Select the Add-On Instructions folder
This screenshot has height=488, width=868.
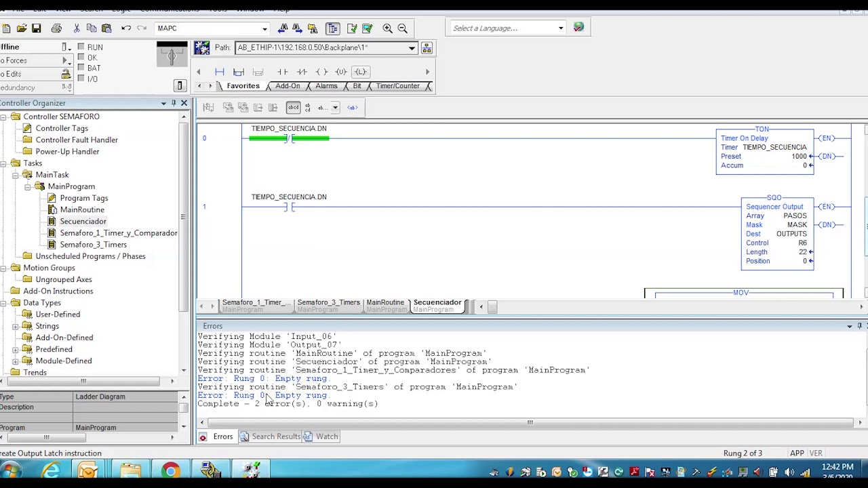[58, 291]
